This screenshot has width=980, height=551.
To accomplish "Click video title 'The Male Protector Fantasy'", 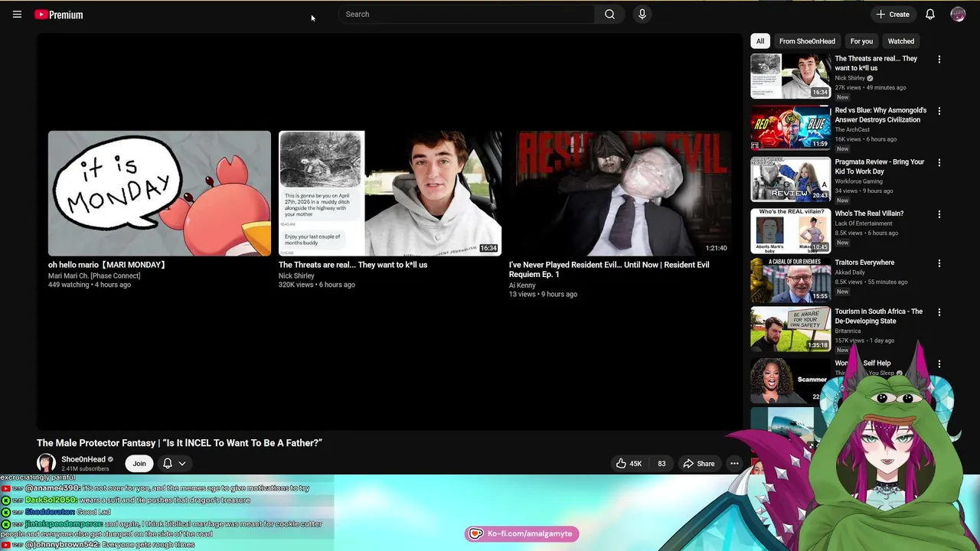I will coord(179,443).
